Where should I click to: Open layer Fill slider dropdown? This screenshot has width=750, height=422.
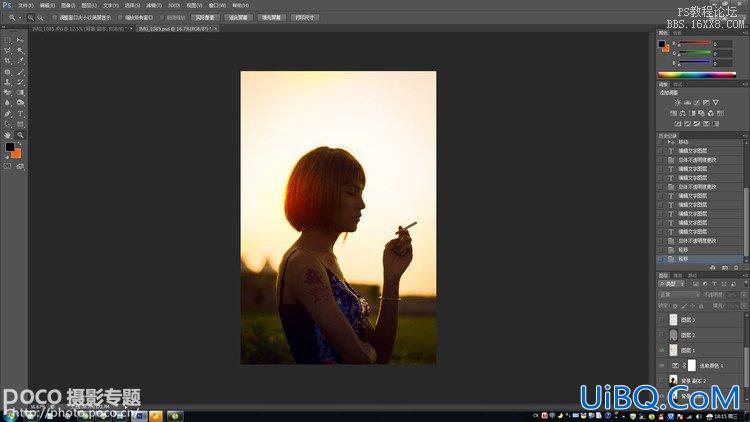click(x=744, y=306)
